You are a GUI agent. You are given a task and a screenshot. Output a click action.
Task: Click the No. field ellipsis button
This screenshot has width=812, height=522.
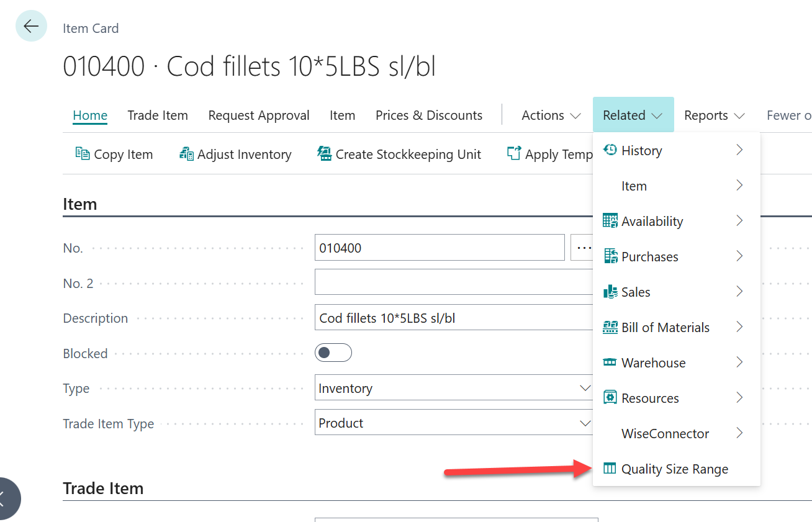click(583, 248)
